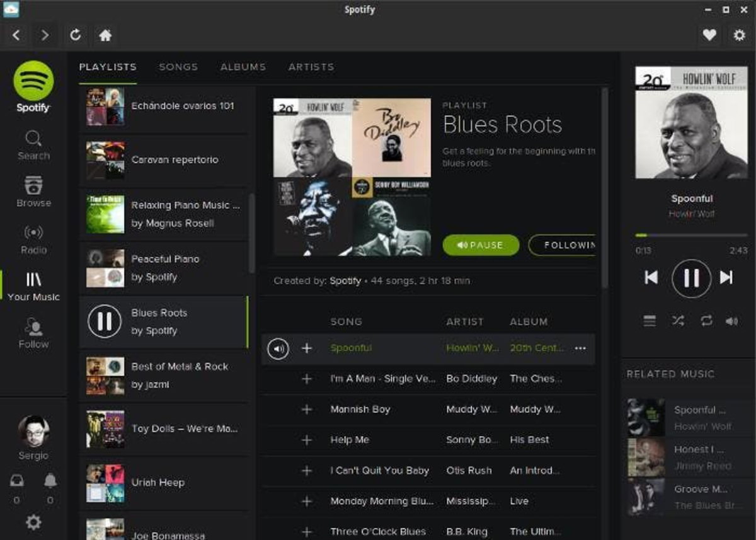This screenshot has width=756, height=540.
Task: Open settings gear in top toolbar
Action: (739, 35)
